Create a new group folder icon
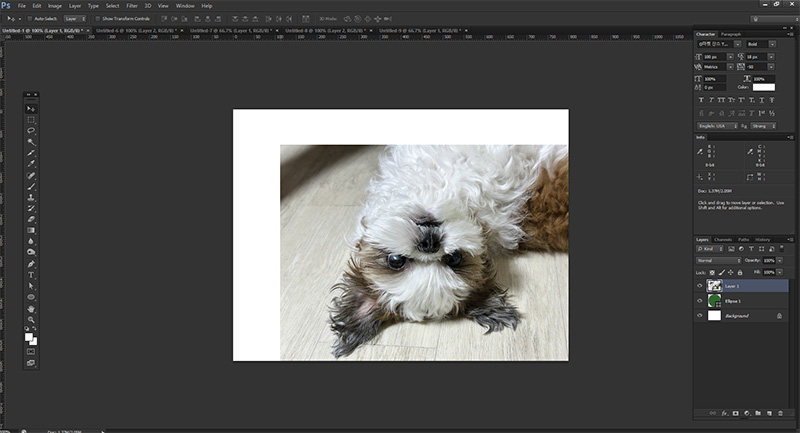Screen dimensions: 800x433 click(x=758, y=413)
